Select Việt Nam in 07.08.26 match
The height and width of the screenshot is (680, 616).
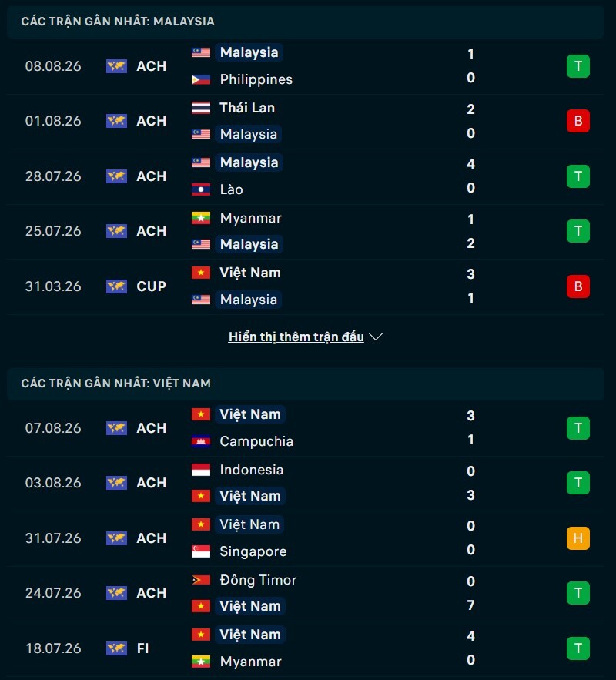(x=250, y=414)
